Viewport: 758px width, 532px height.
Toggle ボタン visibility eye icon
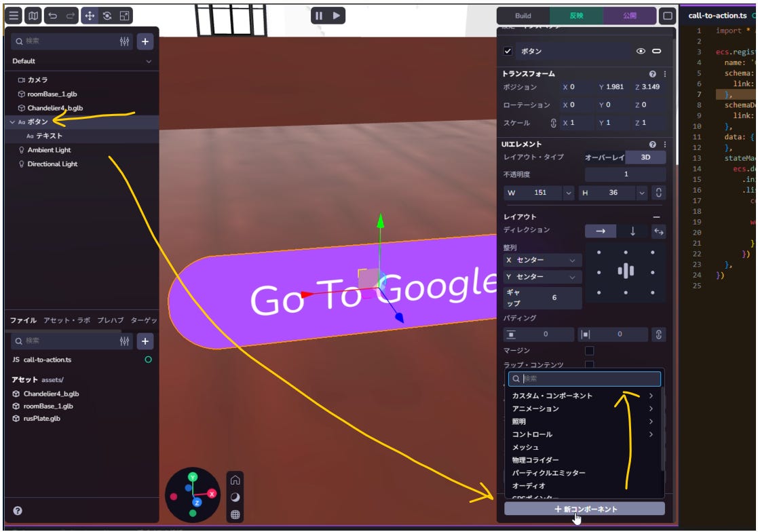(641, 51)
